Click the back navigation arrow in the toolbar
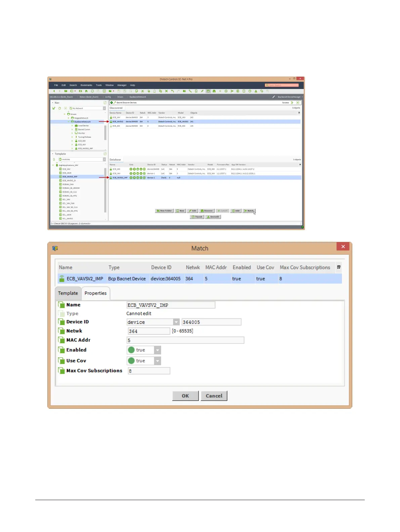This screenshot has width=400, height=532. [x=54, y=91]
